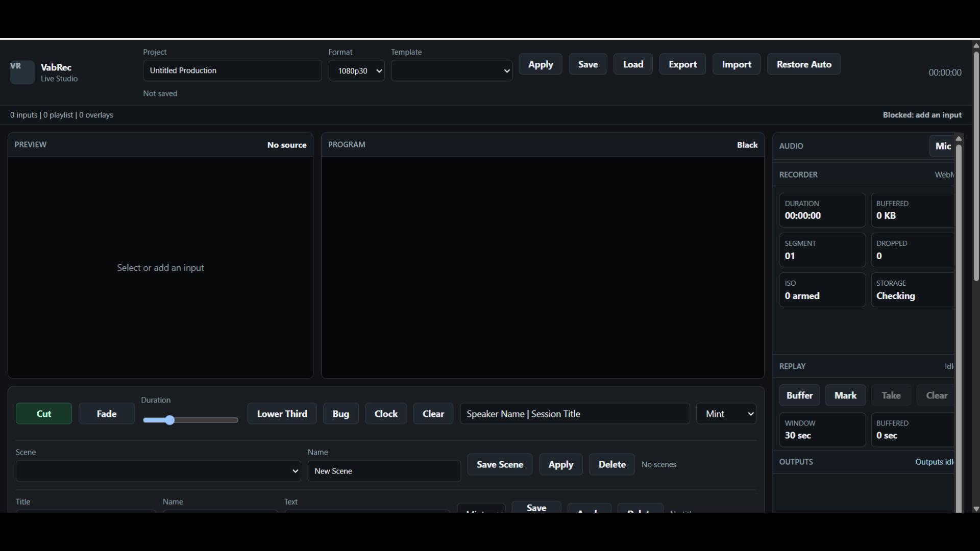Viewport: 980px width, 551px height.
Task: Click the recorder DURATION 00:00:00 cell
Action: (822, 210)
